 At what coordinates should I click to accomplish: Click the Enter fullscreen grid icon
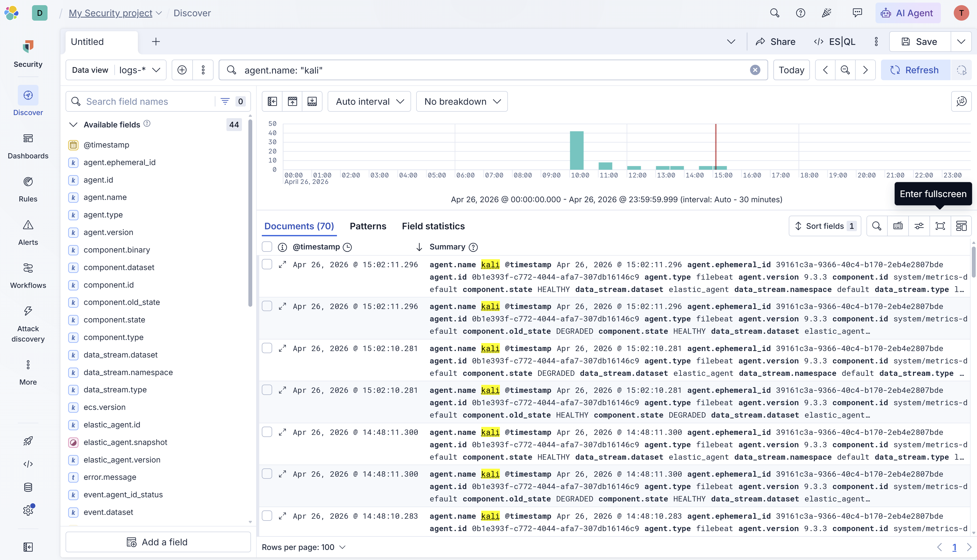[940, 226]
